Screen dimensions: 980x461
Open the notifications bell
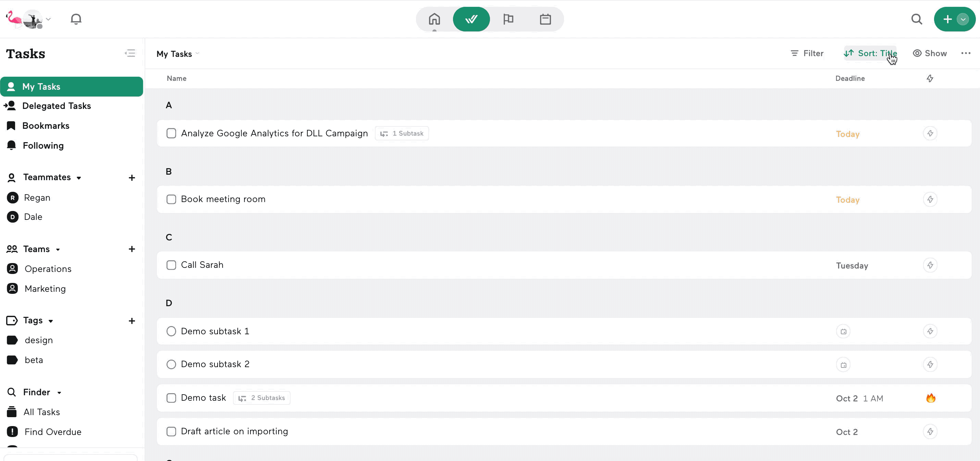(x=76, y=19)
